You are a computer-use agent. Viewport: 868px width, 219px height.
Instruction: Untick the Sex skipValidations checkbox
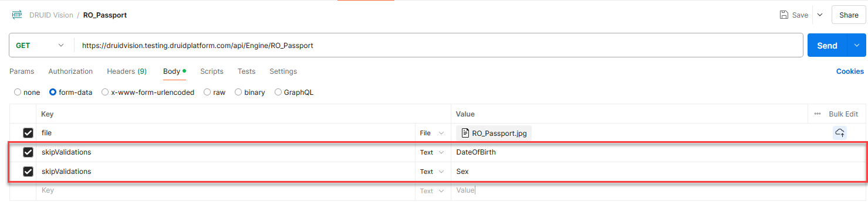(x=28, y=172)
